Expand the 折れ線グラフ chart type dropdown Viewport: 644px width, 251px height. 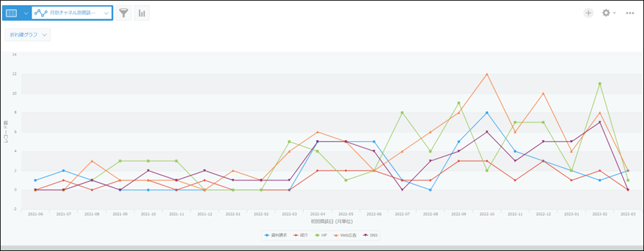coord(28,35)
